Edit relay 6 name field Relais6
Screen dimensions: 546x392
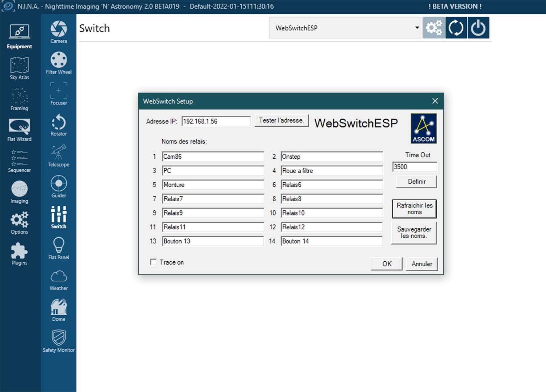tap(332, 185)
